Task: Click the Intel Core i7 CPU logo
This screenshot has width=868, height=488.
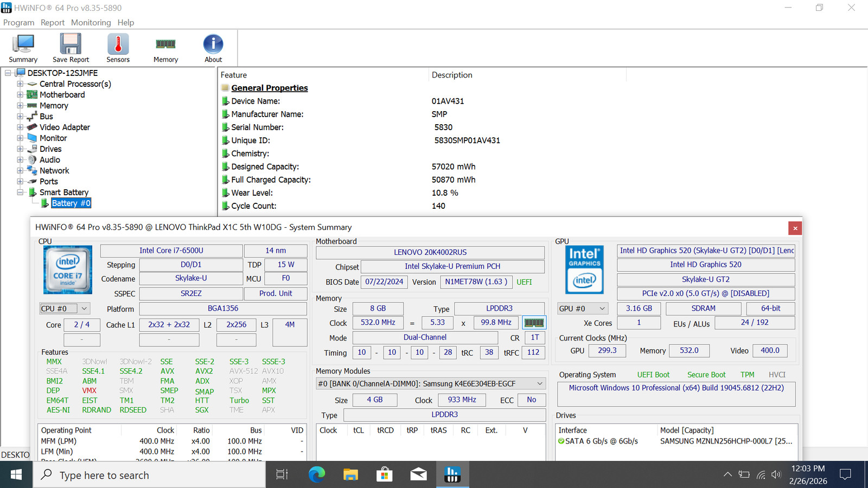Action: tap(68, 269)
